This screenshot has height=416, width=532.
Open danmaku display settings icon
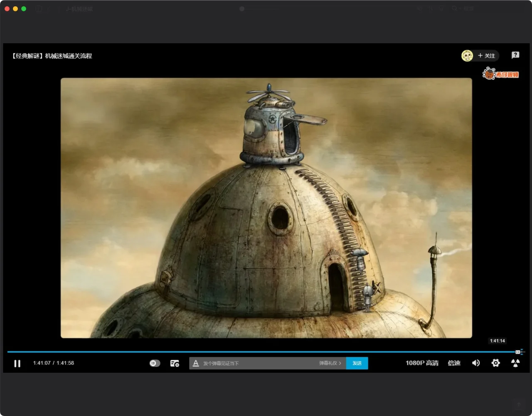pyautogui.click(x=175, y=363)
